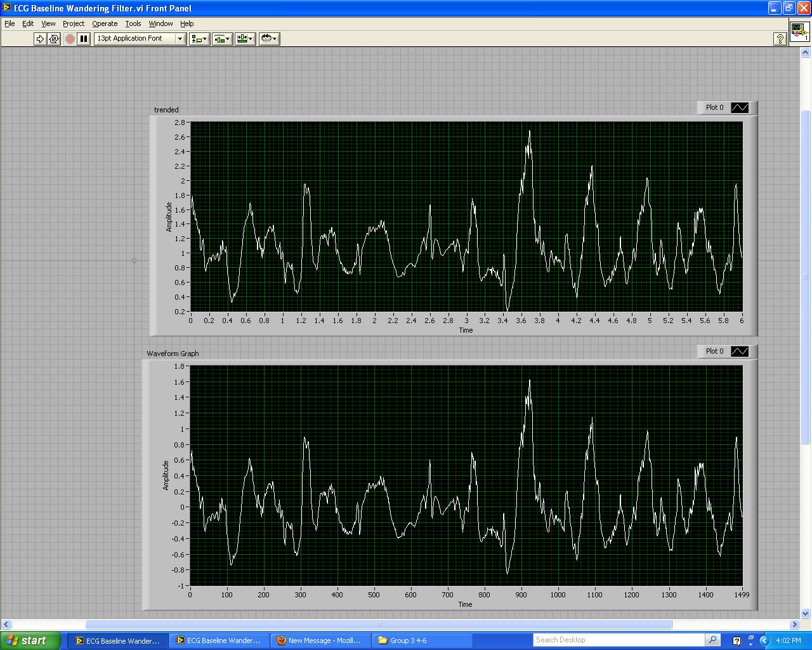The width and height of the screenshot is (812, 650).
Task: Open the Tools menu
Action: coord(133,23)
